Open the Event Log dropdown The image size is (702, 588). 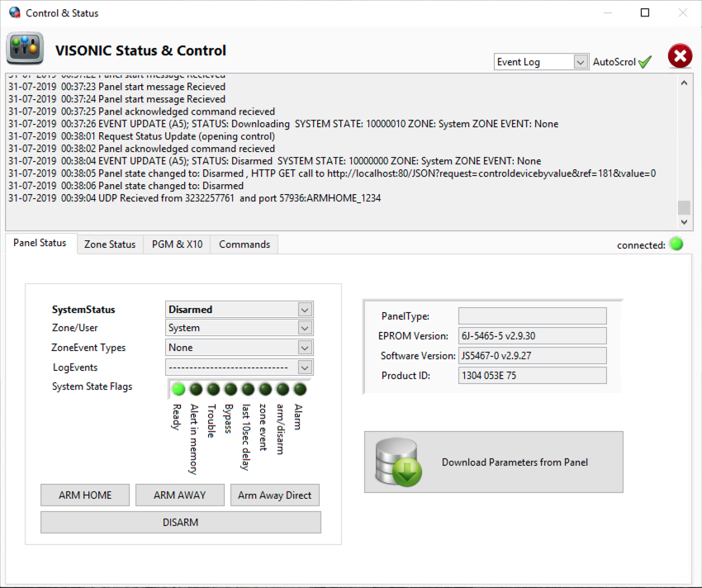point(581,62)
